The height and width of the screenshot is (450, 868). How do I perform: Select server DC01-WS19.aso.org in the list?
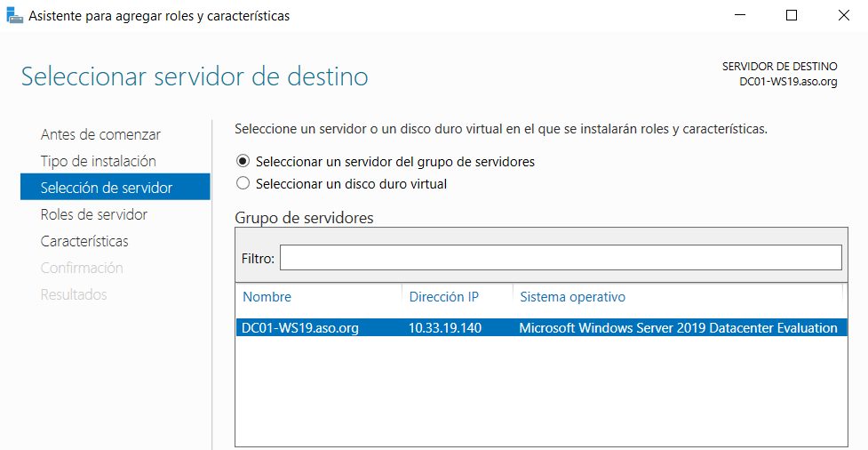[300, 328]
